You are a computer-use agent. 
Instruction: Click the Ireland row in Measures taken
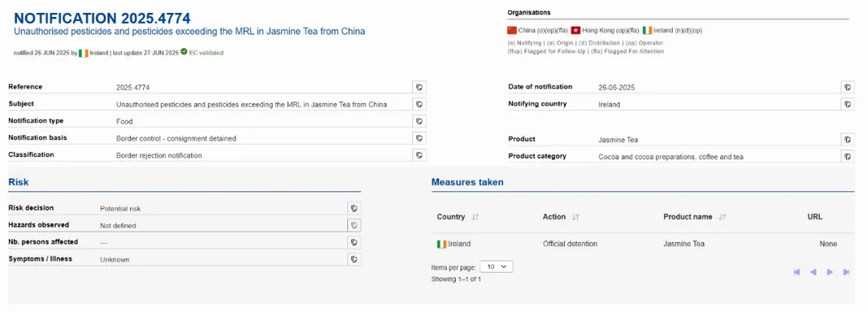(643, 244)
